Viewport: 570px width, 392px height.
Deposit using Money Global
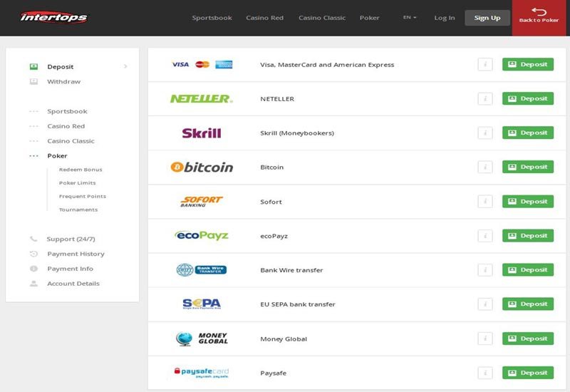(x=528, y=339)
